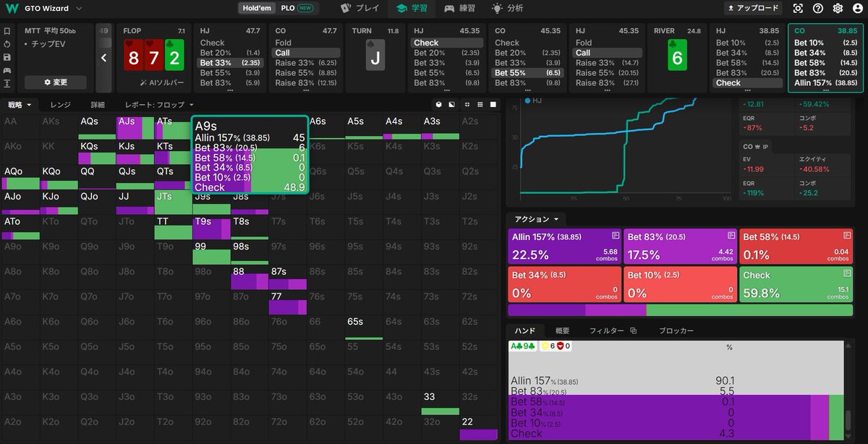Select Bet 33% in the flop HJ panel
868x444 pixels.
point(230,63)
